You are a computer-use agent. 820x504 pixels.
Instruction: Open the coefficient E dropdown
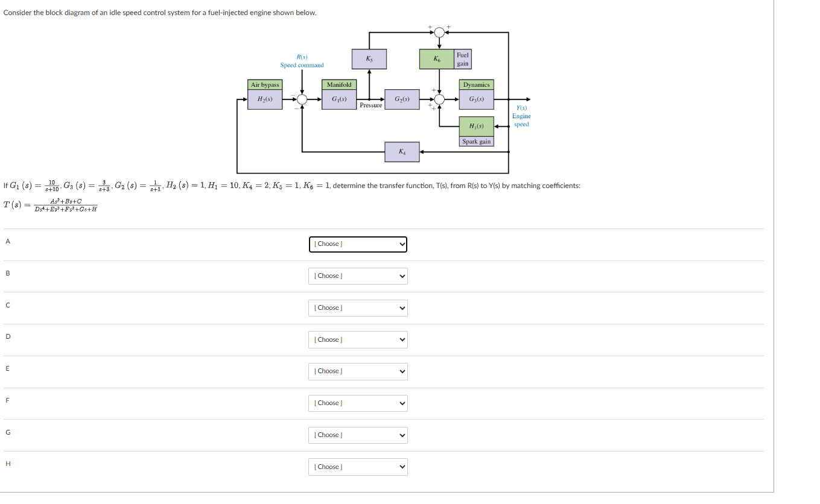[x=357, y=371]
